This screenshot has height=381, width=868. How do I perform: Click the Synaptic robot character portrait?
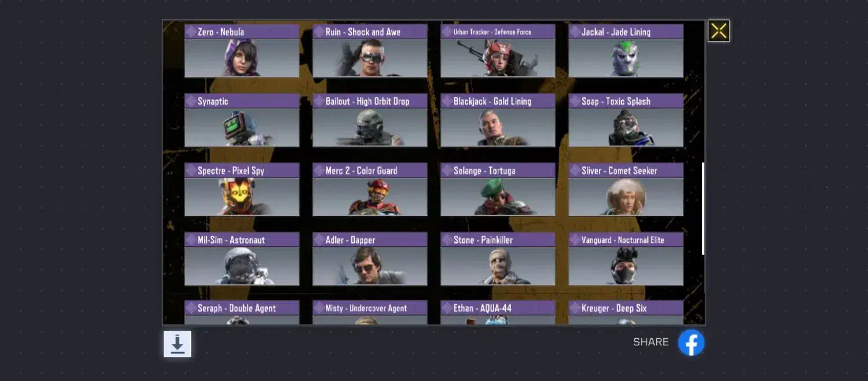click(x=242, y=127)
